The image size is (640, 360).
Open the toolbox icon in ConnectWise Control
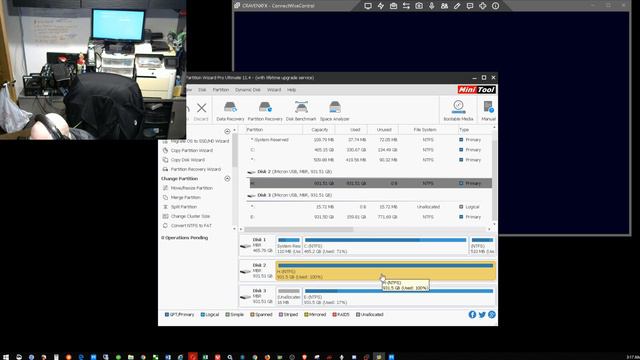393,6
